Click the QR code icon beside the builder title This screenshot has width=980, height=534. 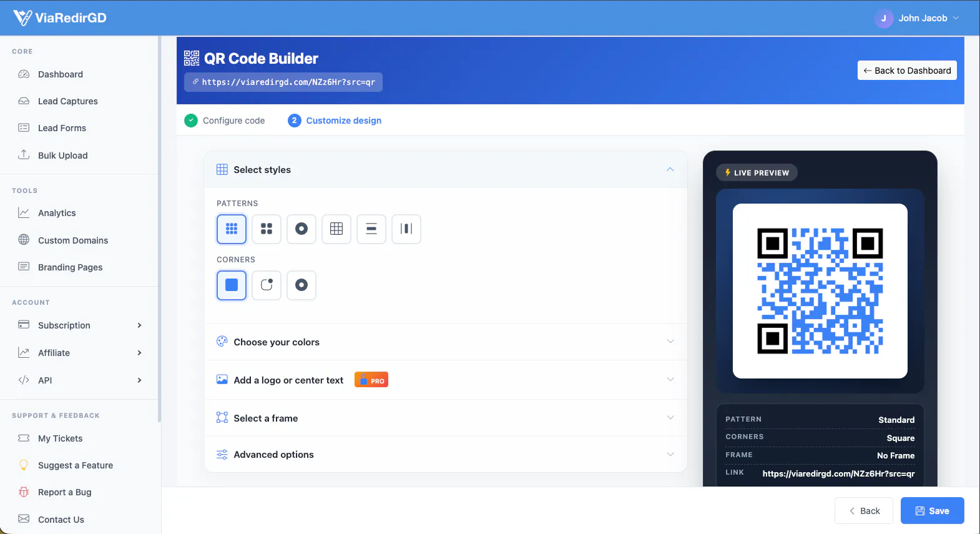192,58
